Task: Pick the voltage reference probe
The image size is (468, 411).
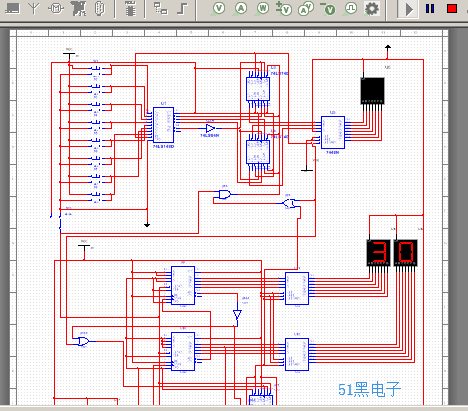Action: [x=328, y=9]
